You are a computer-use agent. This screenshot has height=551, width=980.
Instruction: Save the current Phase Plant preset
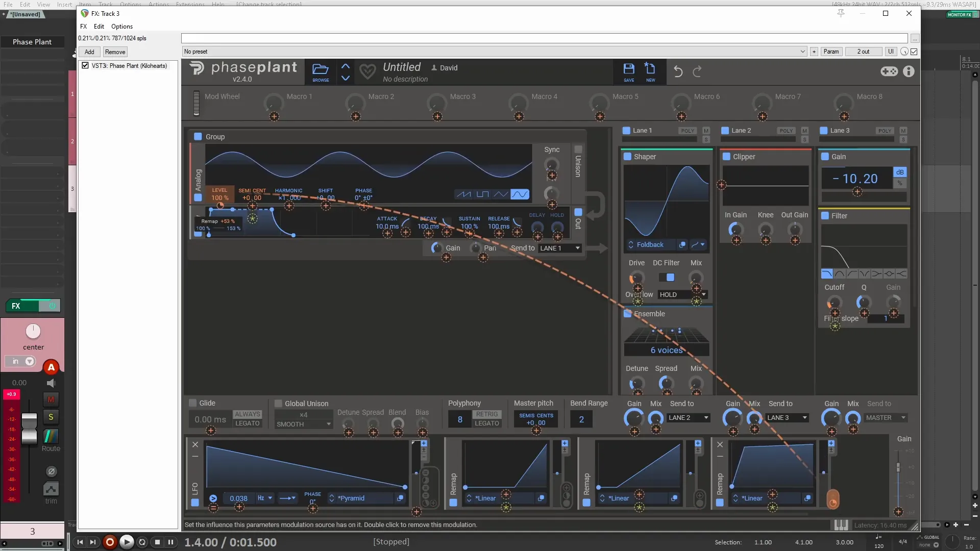click(629, 72)
